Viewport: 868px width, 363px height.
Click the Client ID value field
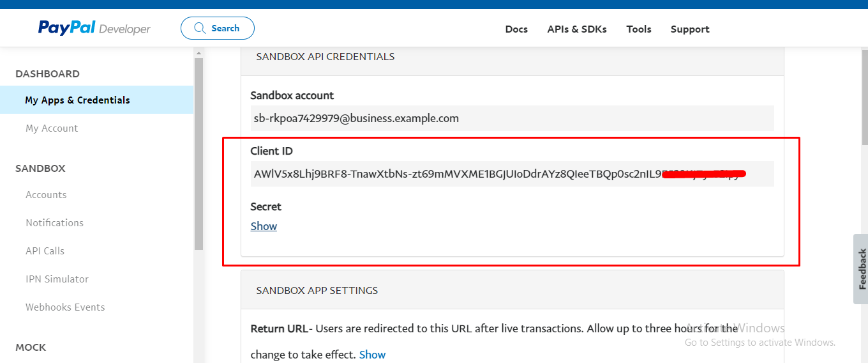tap(447, 174)
